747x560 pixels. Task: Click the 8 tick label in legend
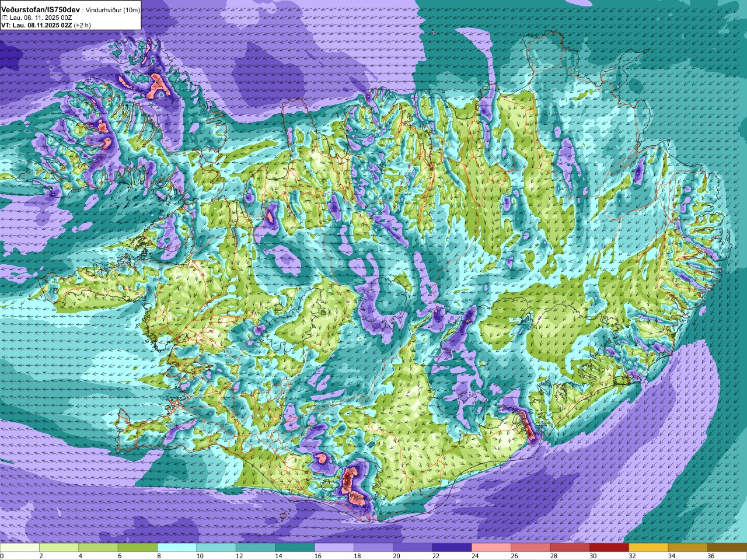tap(158, 556)
